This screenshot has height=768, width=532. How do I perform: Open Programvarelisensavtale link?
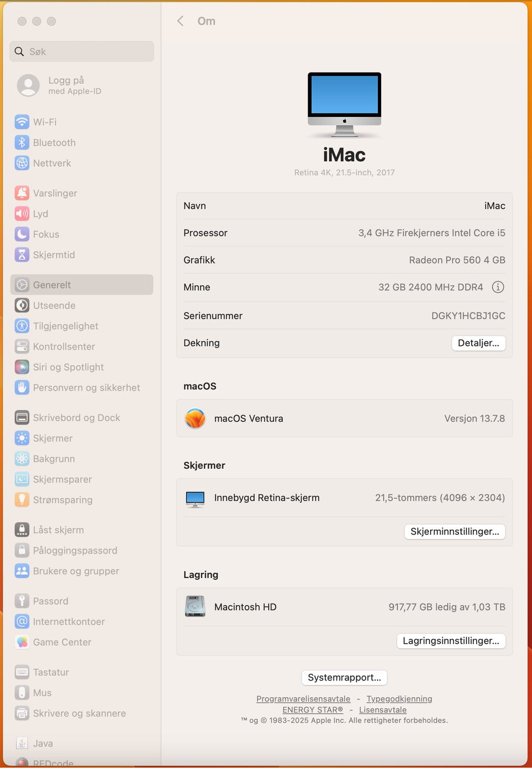click(x=303, y=699)
